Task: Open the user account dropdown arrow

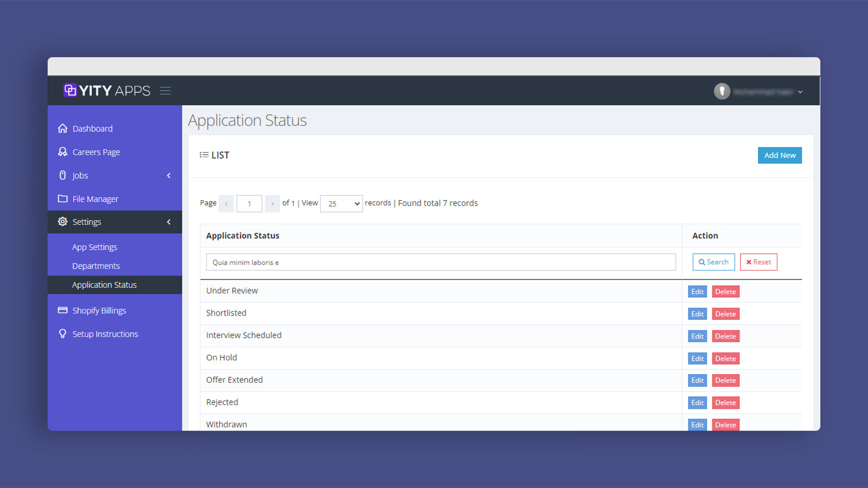Action: tap(800, 92)
